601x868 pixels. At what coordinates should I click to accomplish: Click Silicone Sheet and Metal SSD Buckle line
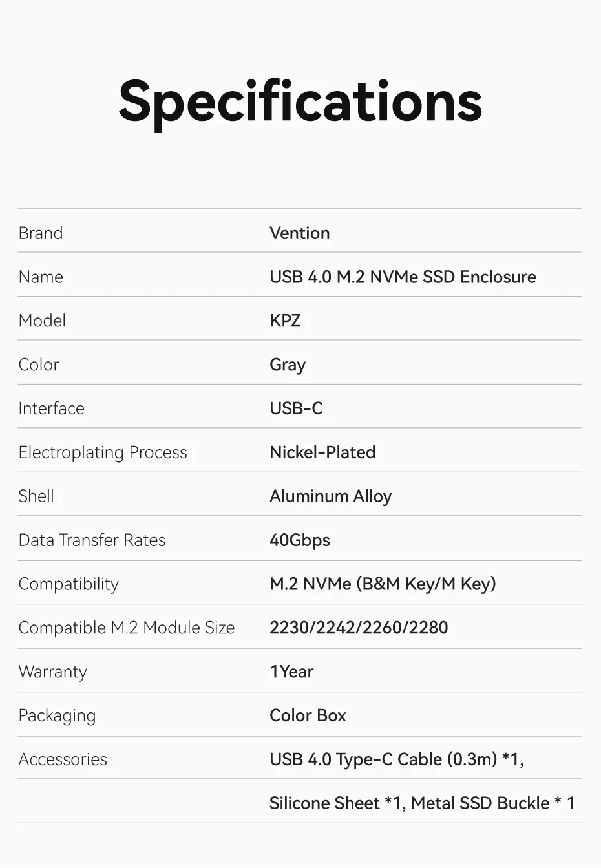[422, 803]
